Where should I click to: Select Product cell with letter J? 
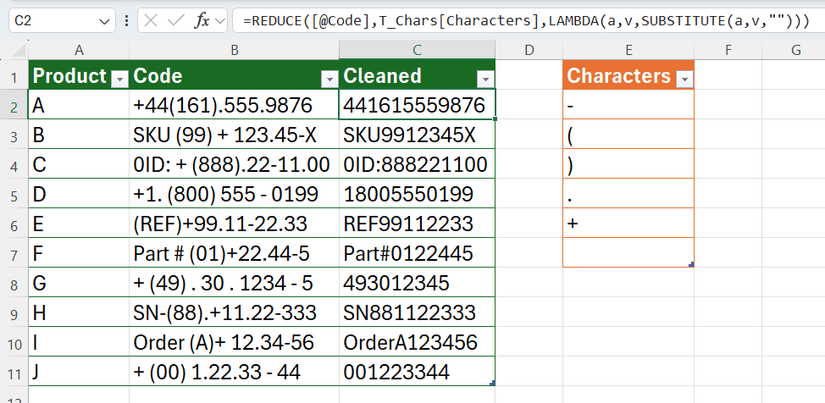79,372
